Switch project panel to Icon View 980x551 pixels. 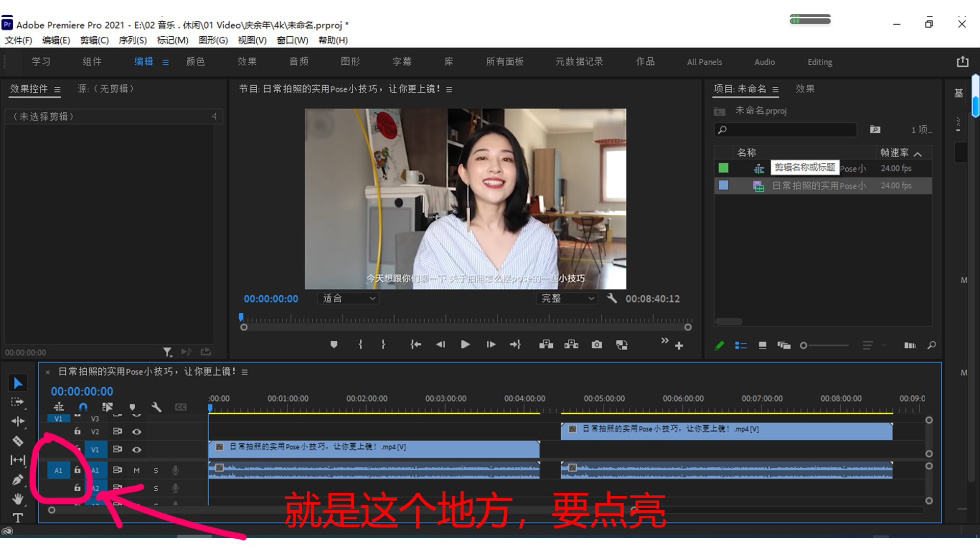pos(762,345)
